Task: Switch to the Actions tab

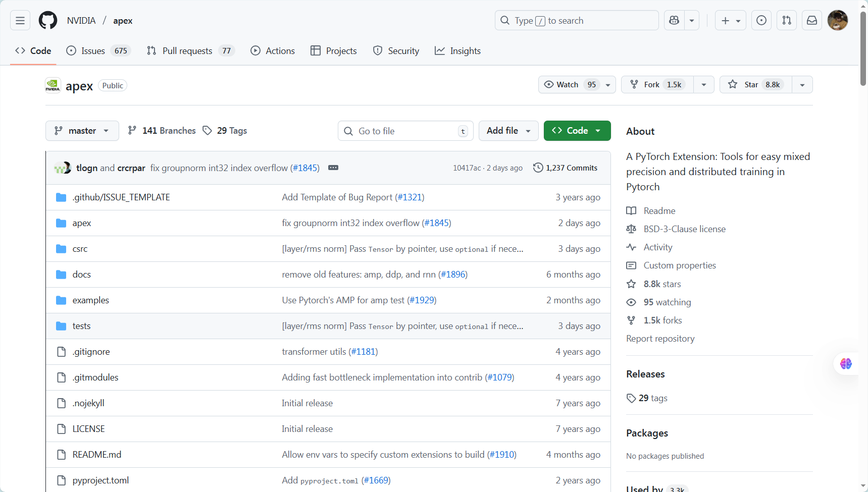Action: (x=273, y=51)
